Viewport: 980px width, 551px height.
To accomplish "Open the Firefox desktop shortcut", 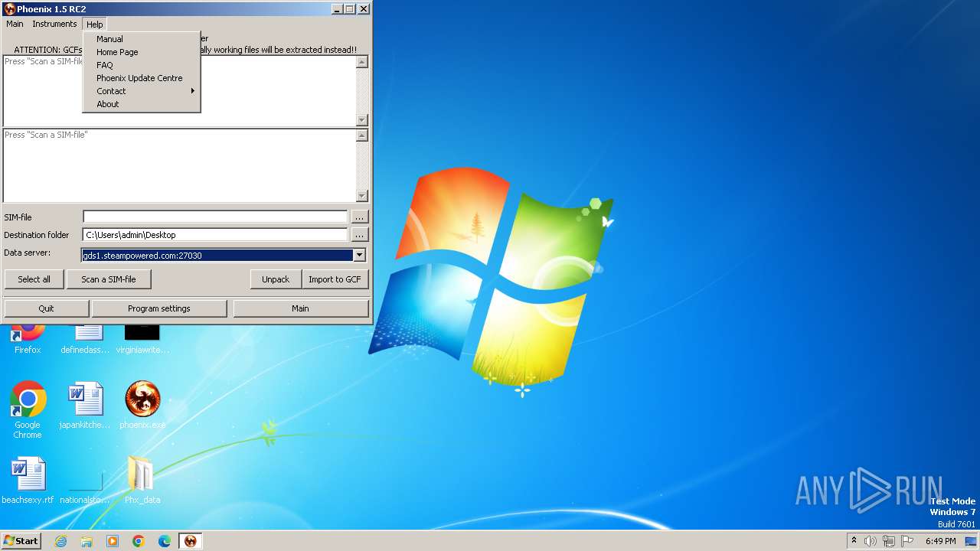I will click(28, 337).
